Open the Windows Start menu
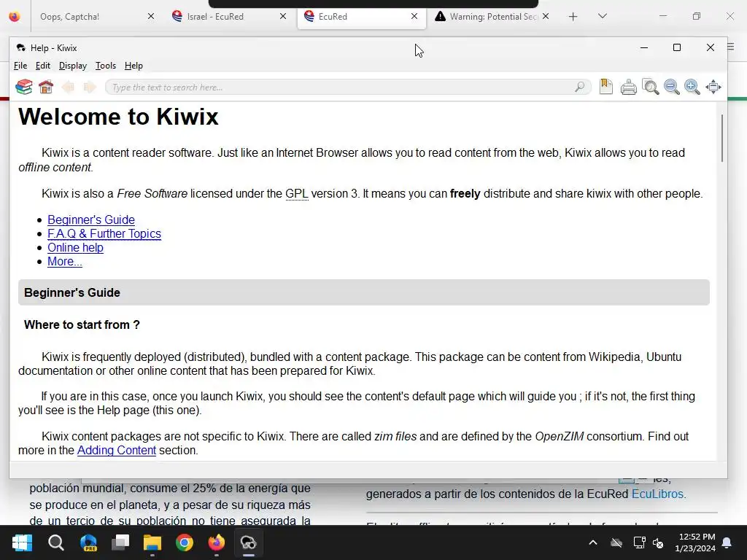Image resolution: width=747 pixels, height=560 pixels. coord(22,542)
